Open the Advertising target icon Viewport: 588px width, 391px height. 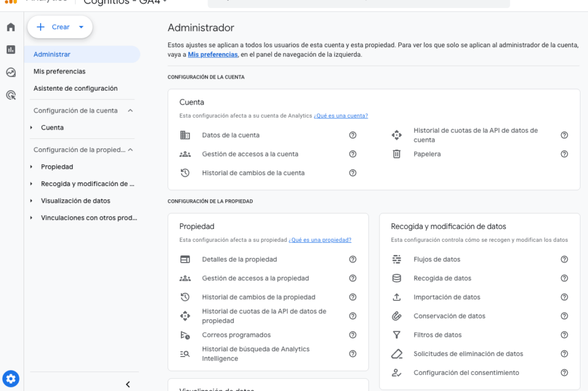pos(11,95)
